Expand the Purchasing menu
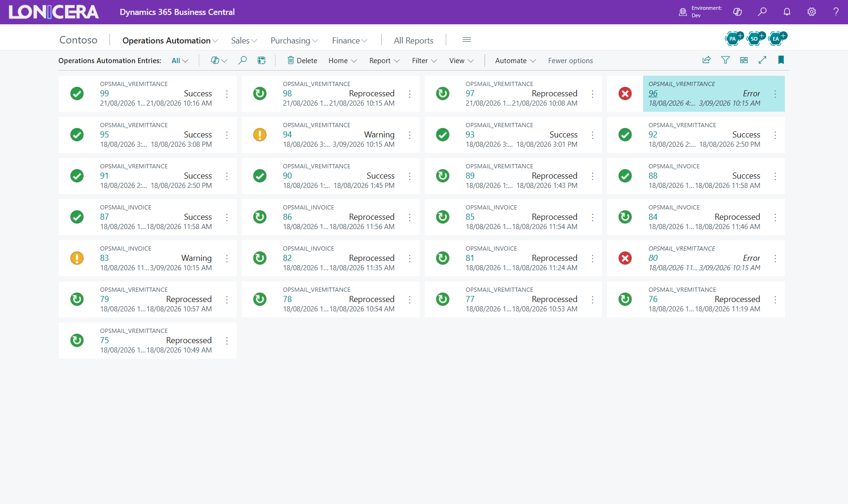848x504 pixels. click(294, 41)
